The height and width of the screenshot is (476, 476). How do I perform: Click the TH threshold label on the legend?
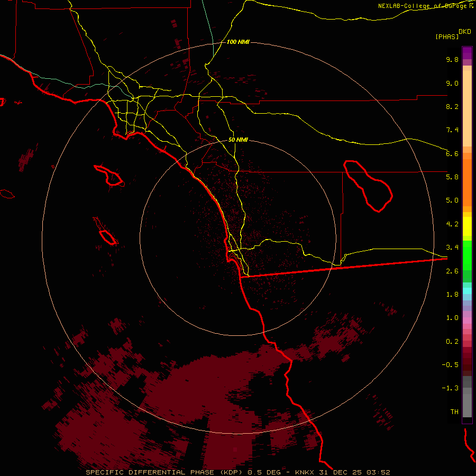[x=454, y=411]
